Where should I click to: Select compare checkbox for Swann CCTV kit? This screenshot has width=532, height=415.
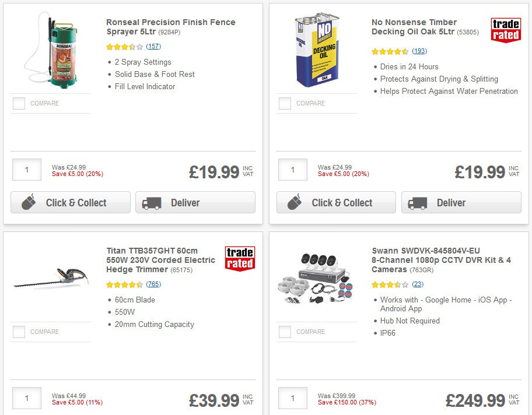coord(284,332)
